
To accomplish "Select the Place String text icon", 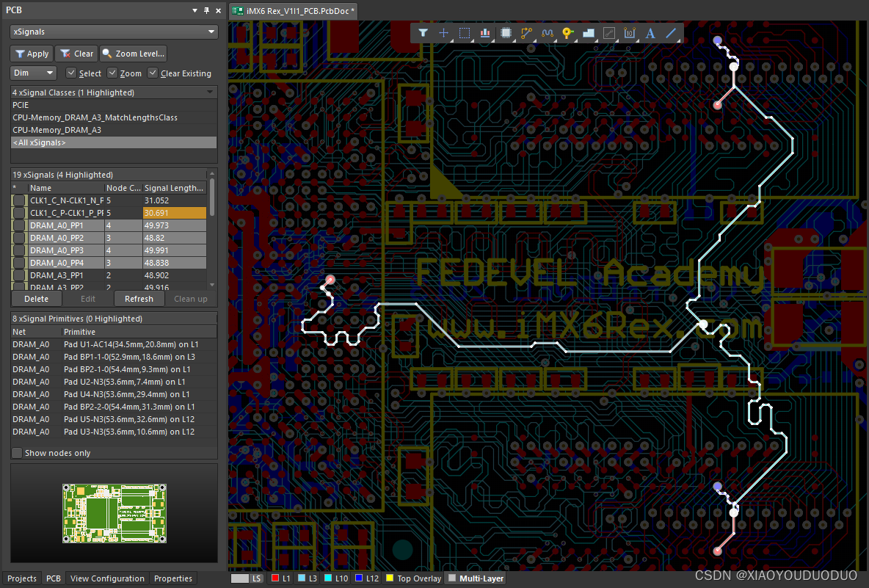I will (650, 33).
